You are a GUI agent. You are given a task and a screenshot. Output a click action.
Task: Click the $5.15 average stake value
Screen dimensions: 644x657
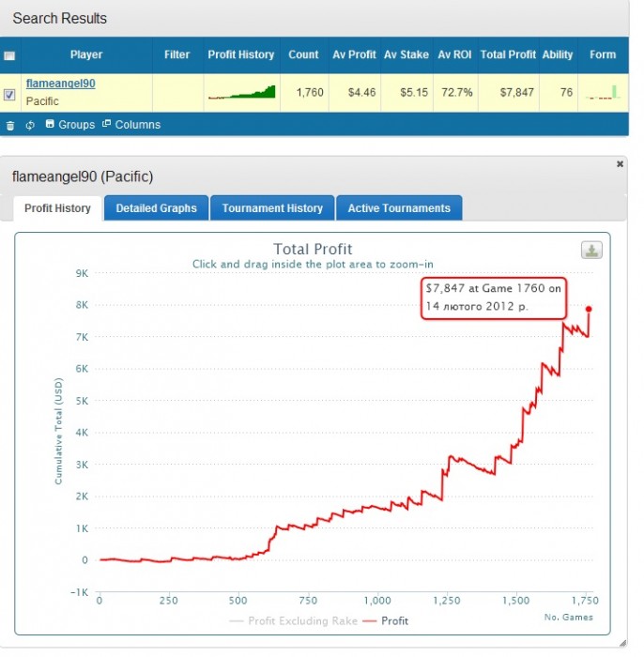tap(414, 93)
